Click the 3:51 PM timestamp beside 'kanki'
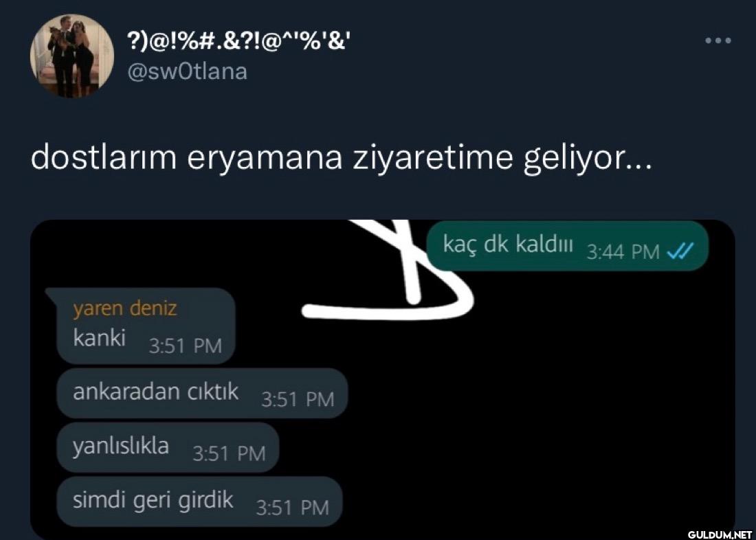 pyautogui.click(x=185, y=346)
